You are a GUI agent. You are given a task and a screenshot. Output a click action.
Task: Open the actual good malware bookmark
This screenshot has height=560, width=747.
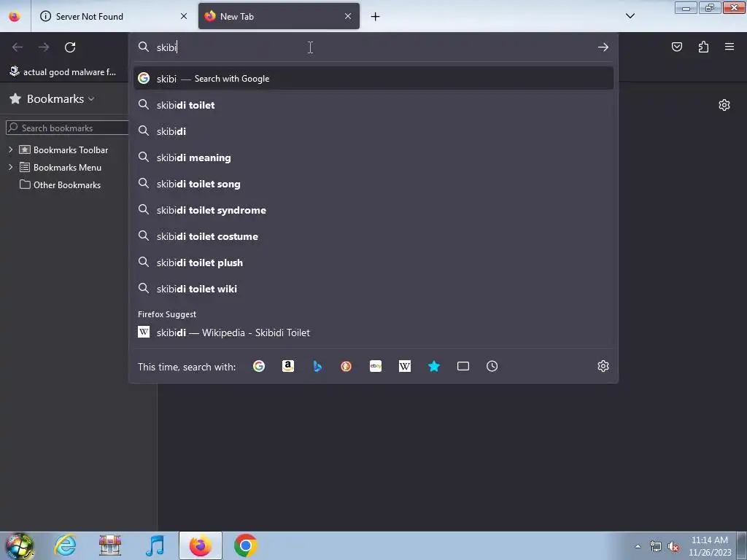pos(63,72)
